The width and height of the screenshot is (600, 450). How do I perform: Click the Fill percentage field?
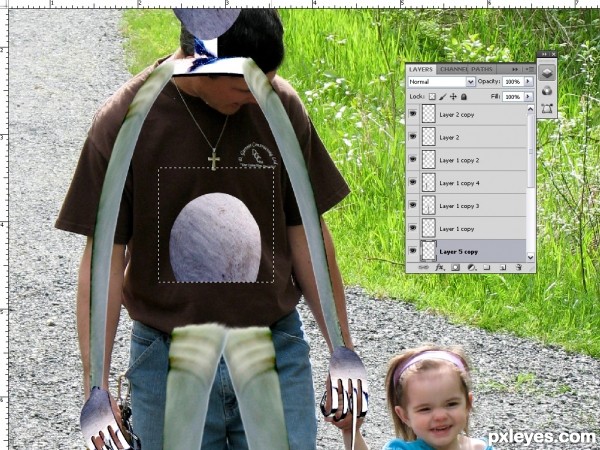point(513,96)
